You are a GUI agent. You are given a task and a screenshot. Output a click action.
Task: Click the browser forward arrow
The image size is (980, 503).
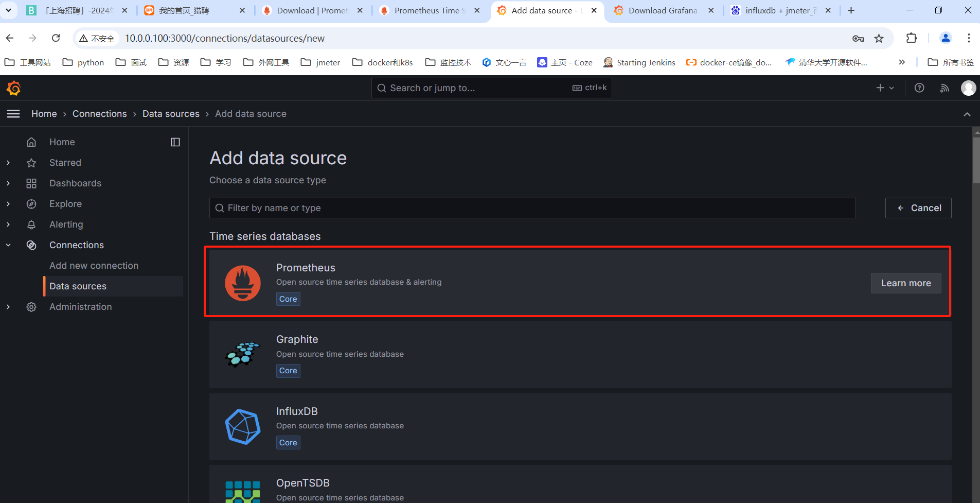[x=32, y=38]
